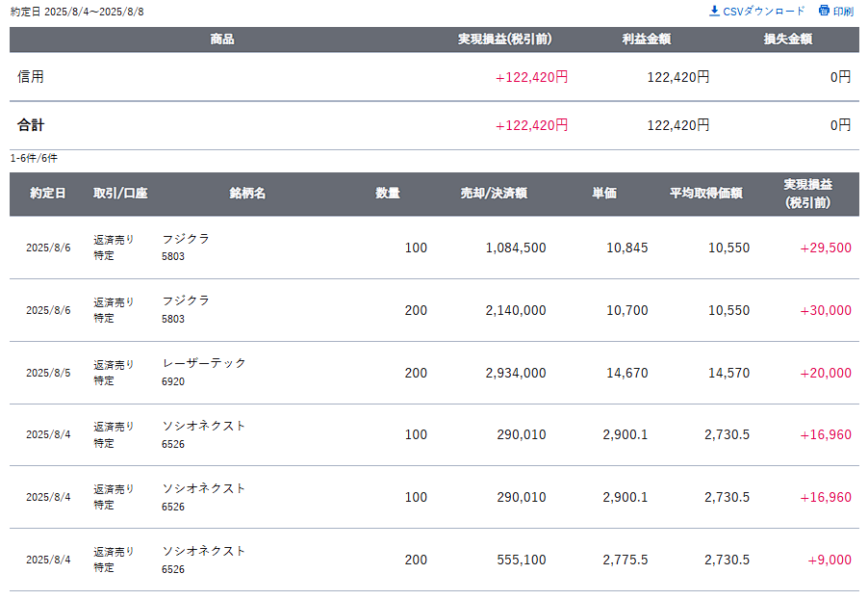Click the printer icon
Viewport: 868px width, 600px height.
824,11
